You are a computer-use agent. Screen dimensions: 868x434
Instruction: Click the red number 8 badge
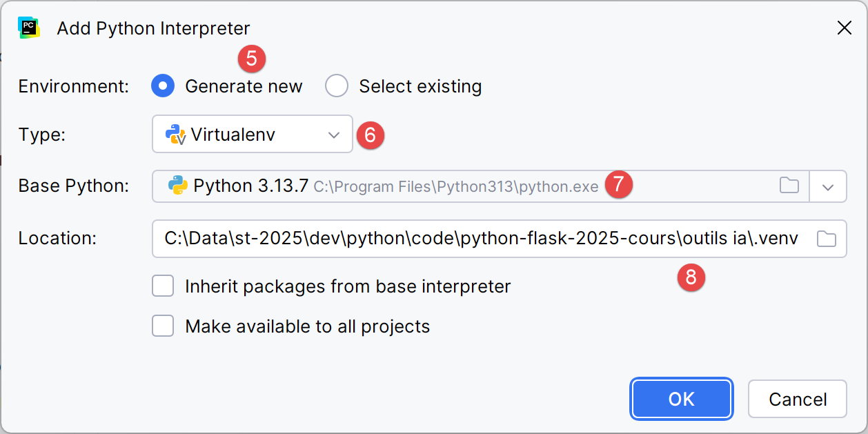[691, 277]
